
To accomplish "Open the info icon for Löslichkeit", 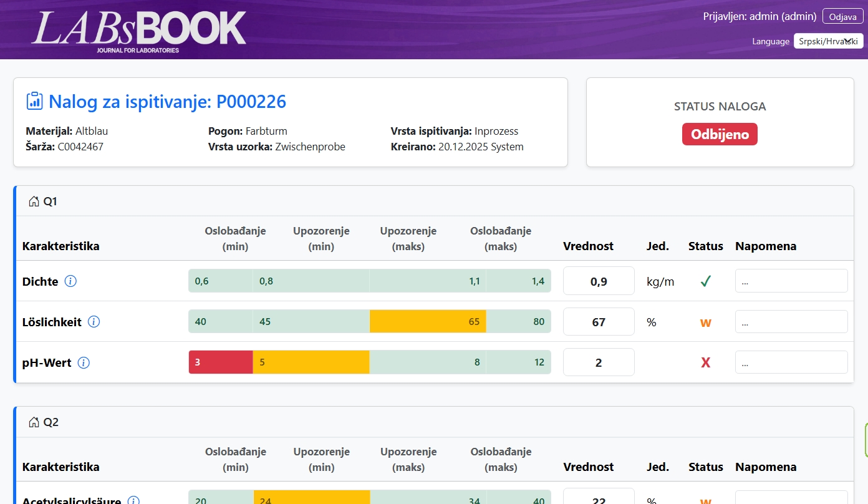I will [x=94, y=322].
